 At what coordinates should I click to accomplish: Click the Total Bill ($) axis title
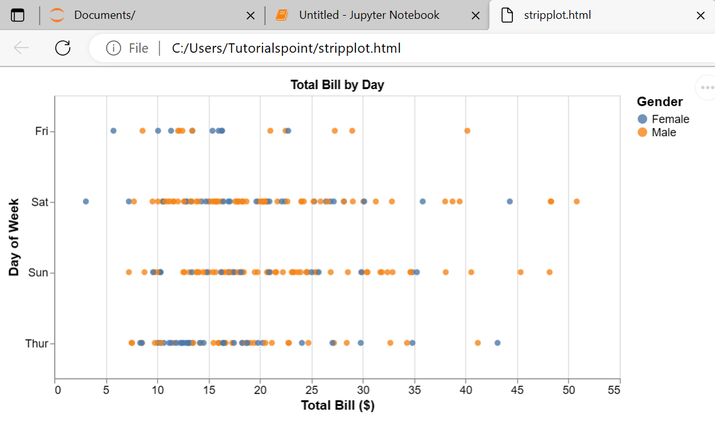[337, 405]
